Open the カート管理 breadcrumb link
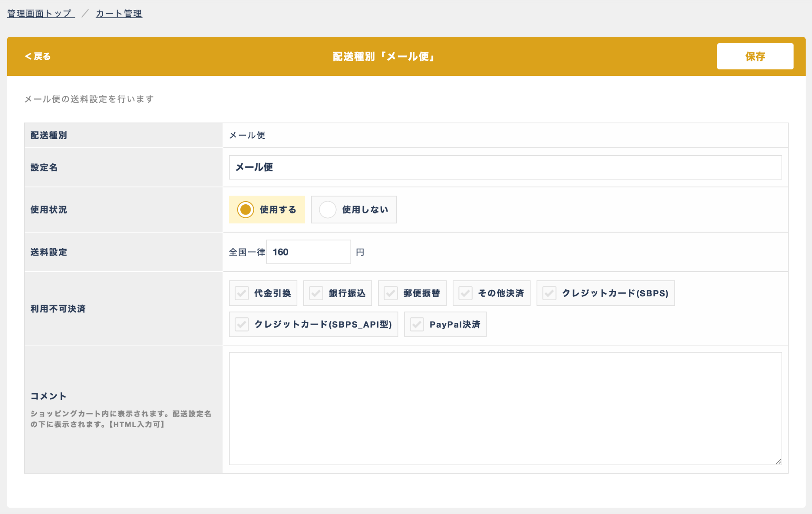 click(119, 13)
